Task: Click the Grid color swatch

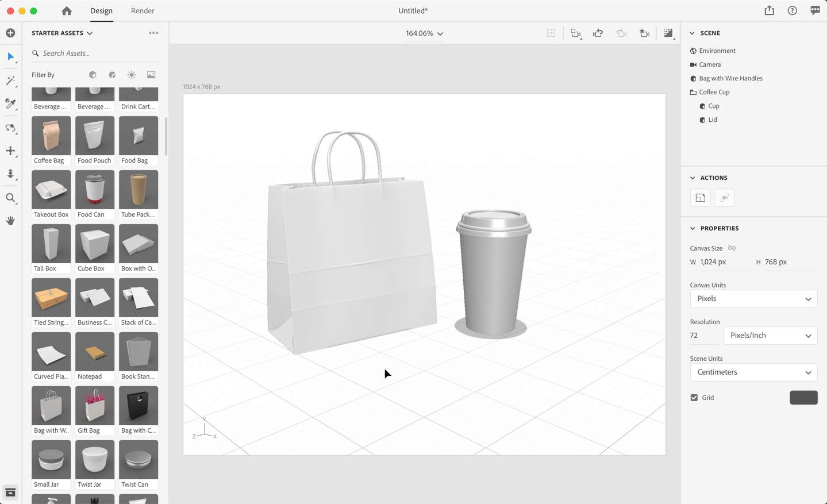Action: (x=803, y=398)
